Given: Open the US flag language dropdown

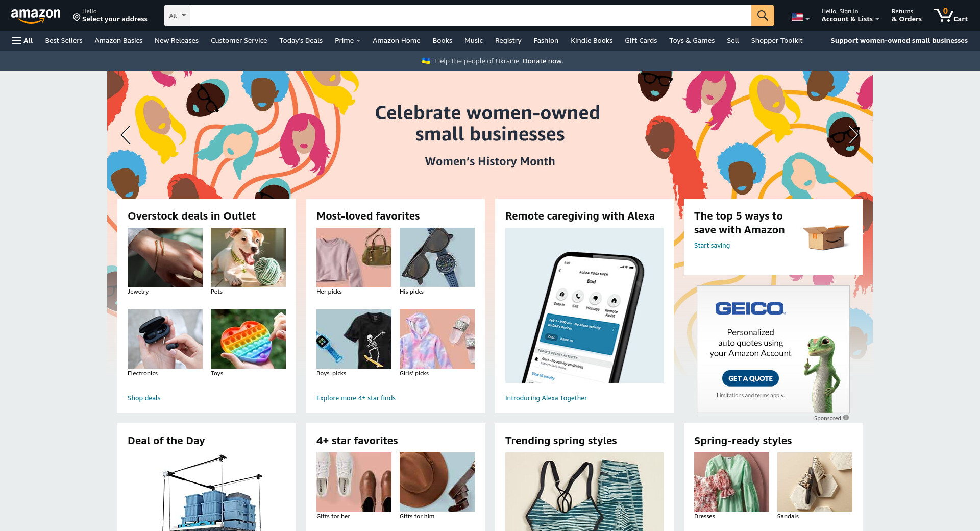Looking at the screenshot, I should [800, 17].
